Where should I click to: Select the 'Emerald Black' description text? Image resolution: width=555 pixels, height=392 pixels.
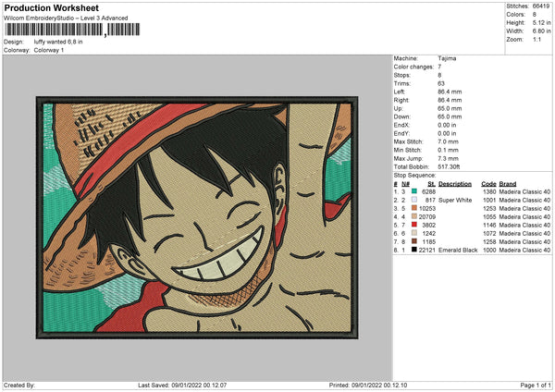tap(458, 251)
